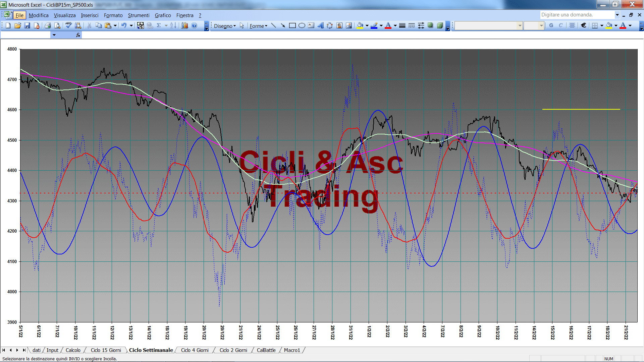This screenshot has width=644, height=362.
Task: Type in the Digitare una domanda box
Action: click(577, 15)
